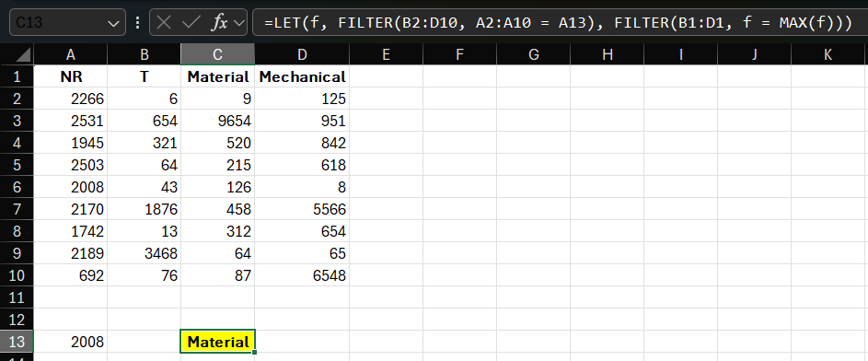868x361 pixels.
Task: Click the Select All corner triangle
Action: pos(23,54)
